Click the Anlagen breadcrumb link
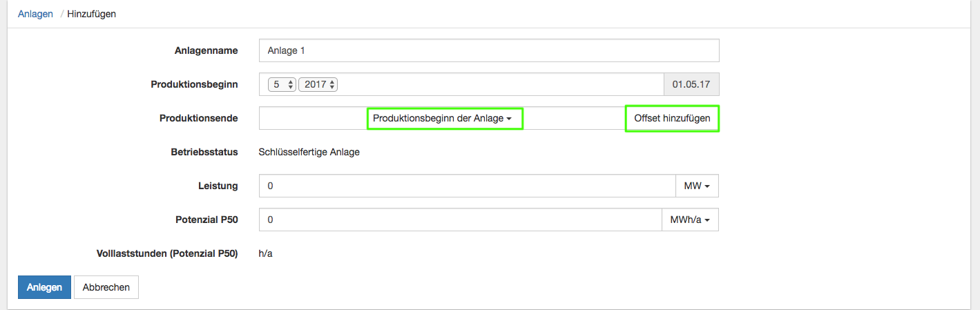Screen dimensions: 980x310 (35, 14)
